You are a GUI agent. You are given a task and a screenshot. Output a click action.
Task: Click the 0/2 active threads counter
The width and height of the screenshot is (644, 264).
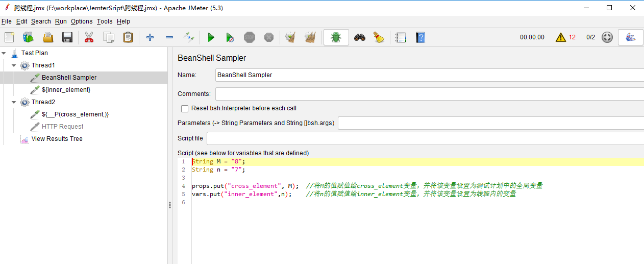[x=590, y=37]
